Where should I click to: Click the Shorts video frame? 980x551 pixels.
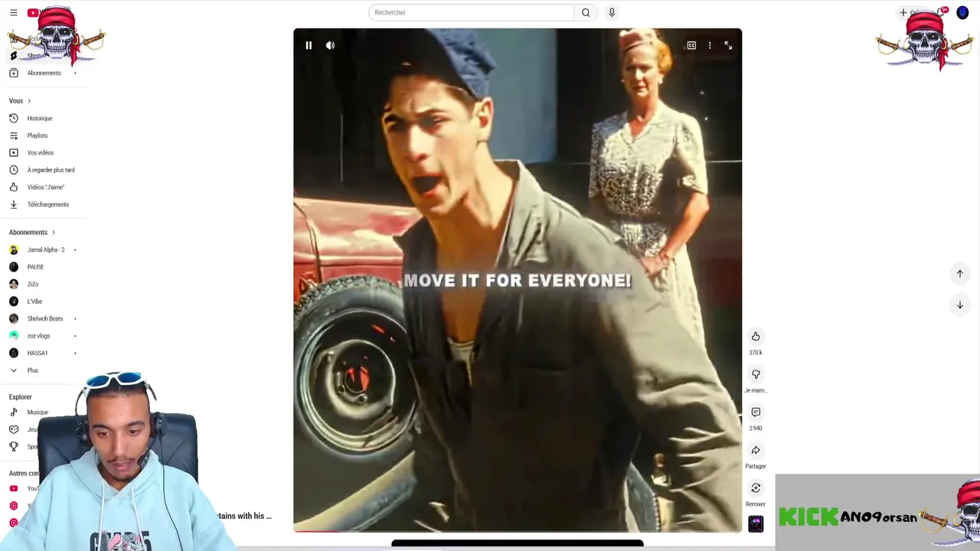pos(518,280)
